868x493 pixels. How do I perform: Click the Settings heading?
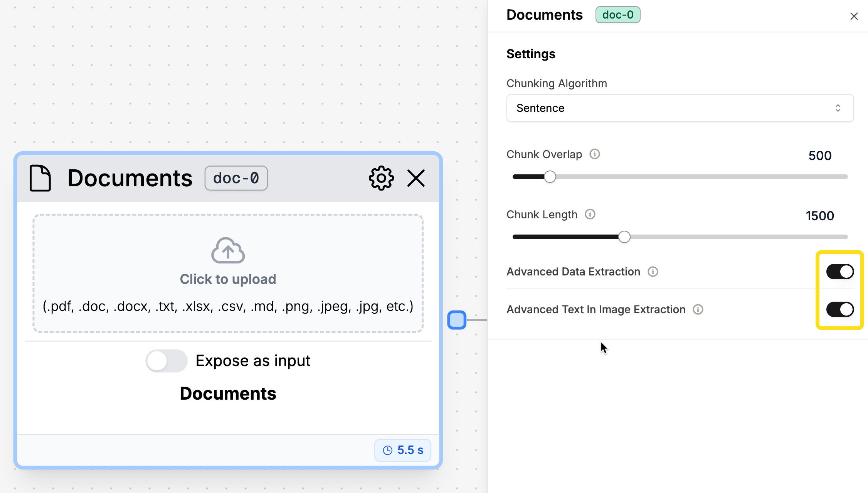click(x=531, y=54)
